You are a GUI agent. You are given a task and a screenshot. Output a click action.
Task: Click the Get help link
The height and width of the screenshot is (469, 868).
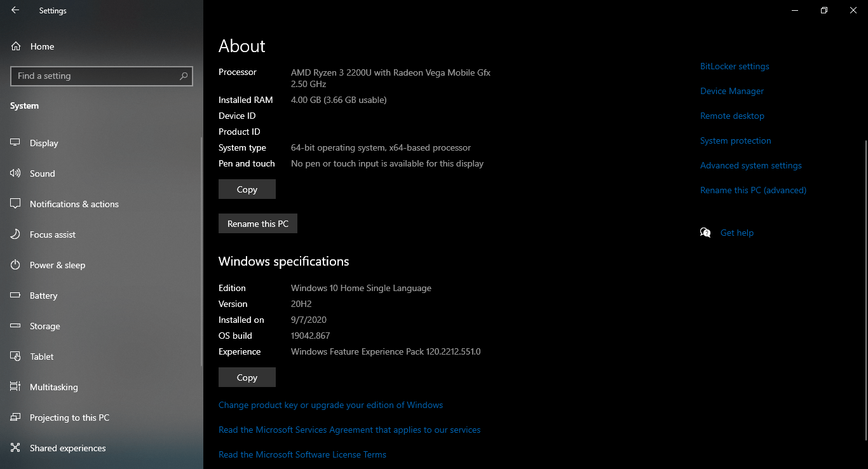point(737,233)
